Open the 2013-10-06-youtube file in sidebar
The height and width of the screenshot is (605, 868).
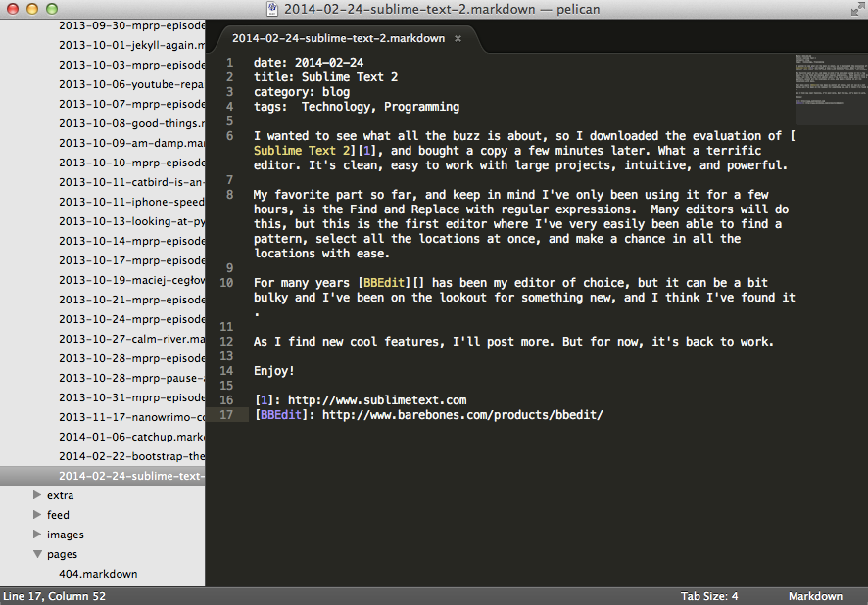click(131, 84)
